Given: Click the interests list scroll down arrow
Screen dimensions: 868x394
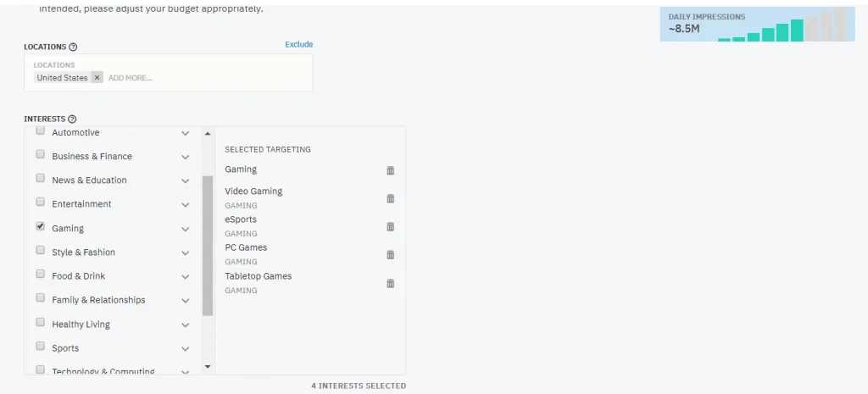Looking at the screenshot, I should [x=208, y=366].
